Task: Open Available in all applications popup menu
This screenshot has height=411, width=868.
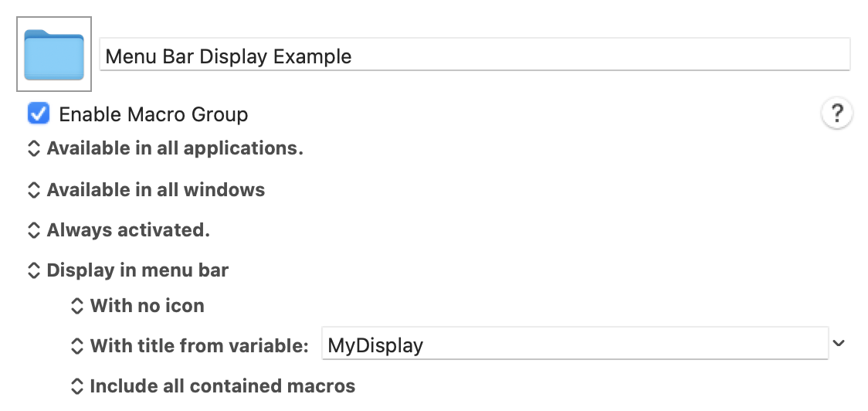Action: click(x=165, y=148)
